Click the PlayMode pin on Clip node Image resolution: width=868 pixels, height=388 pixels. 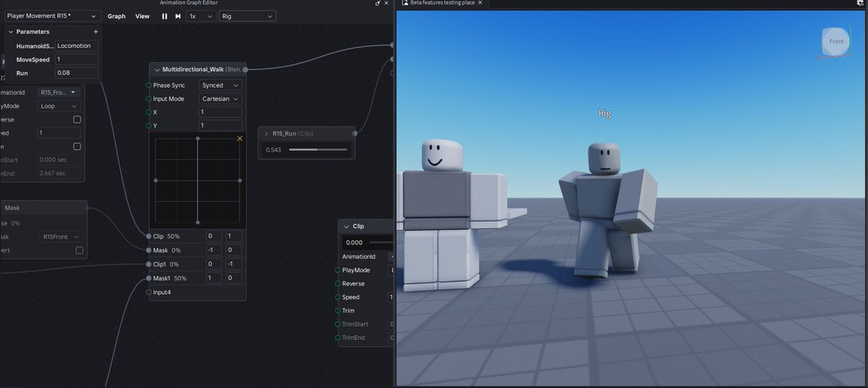pyautogui.click(x=338, y=270)
